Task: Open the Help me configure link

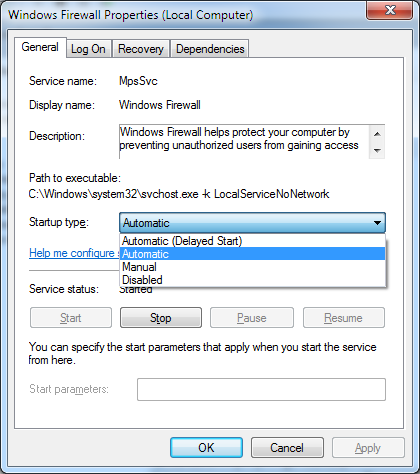Action: pos(74,253)
